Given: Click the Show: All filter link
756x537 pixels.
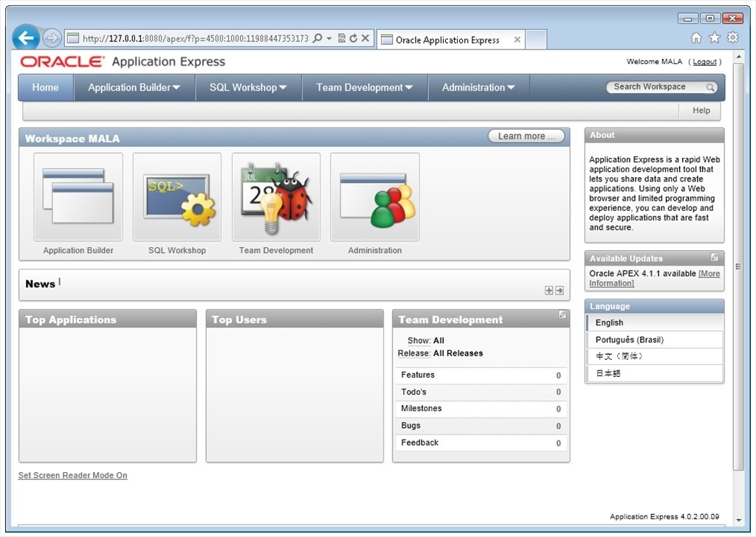Looking at the screenshot, I should coord(426,341).
